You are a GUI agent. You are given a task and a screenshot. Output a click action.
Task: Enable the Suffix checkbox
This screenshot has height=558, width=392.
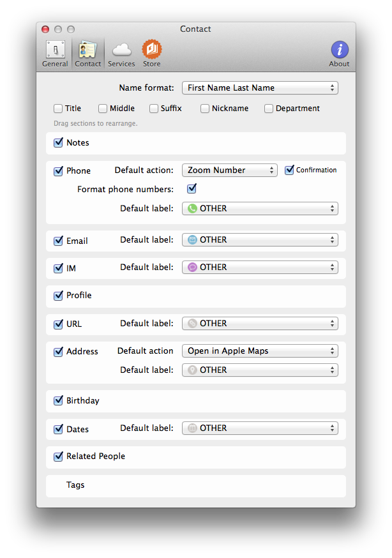[154, 109]
